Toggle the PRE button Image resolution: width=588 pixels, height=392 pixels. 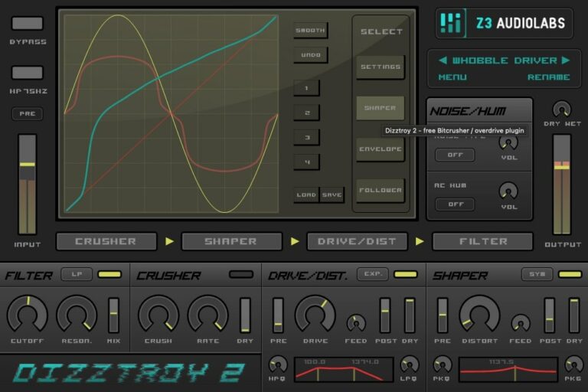pos(28,113)
